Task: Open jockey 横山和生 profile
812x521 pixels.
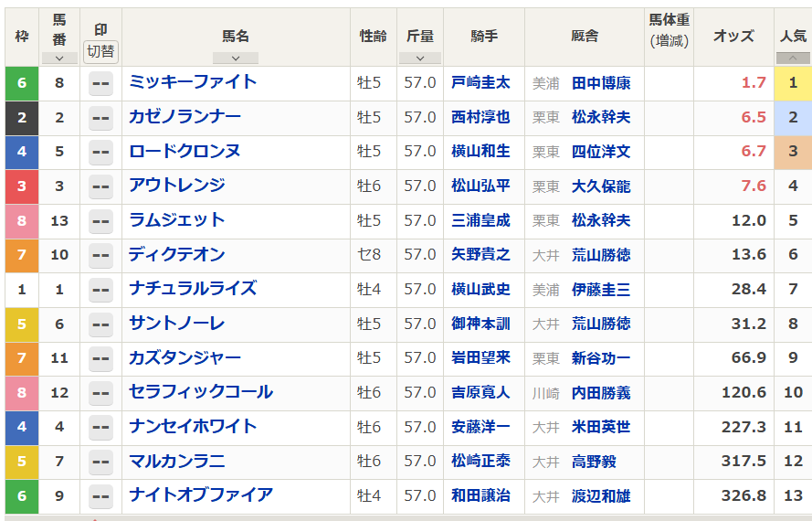Action: pyautogui.click(x=480, y=152)
